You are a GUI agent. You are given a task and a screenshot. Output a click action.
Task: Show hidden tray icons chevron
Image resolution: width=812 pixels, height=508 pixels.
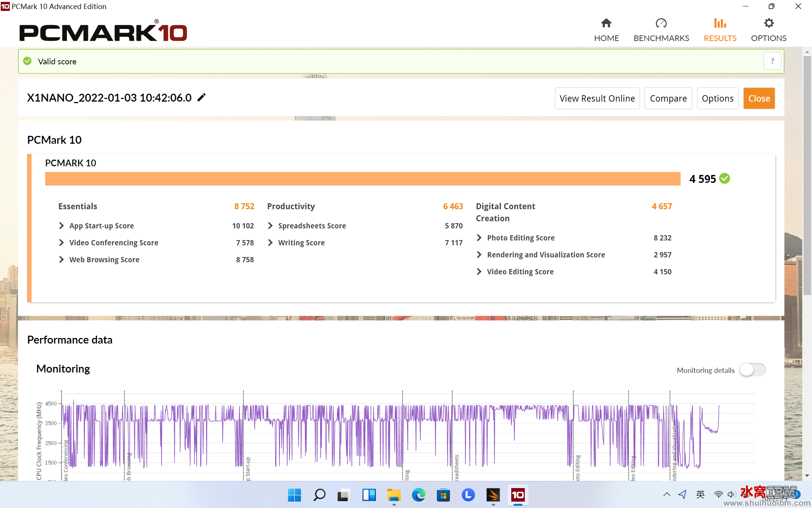coord(667,494)
